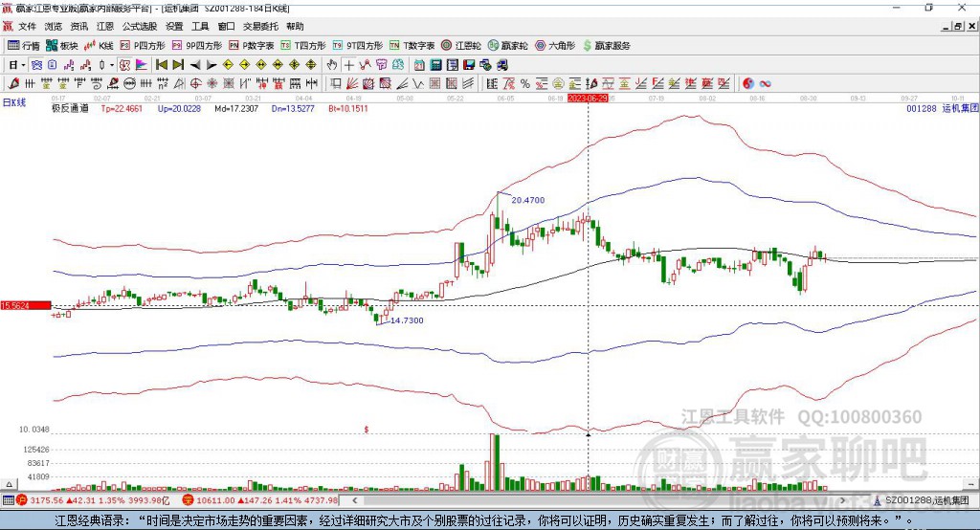Image resolution: width=980 pixels, height=530 pixels.
Task: Select the percent retracement tool
Action: pos(525,84)
